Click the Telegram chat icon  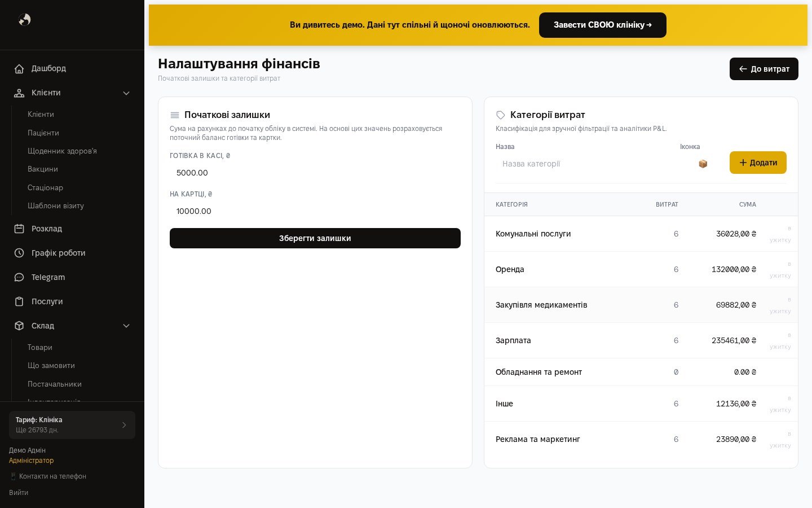(19, 277)
